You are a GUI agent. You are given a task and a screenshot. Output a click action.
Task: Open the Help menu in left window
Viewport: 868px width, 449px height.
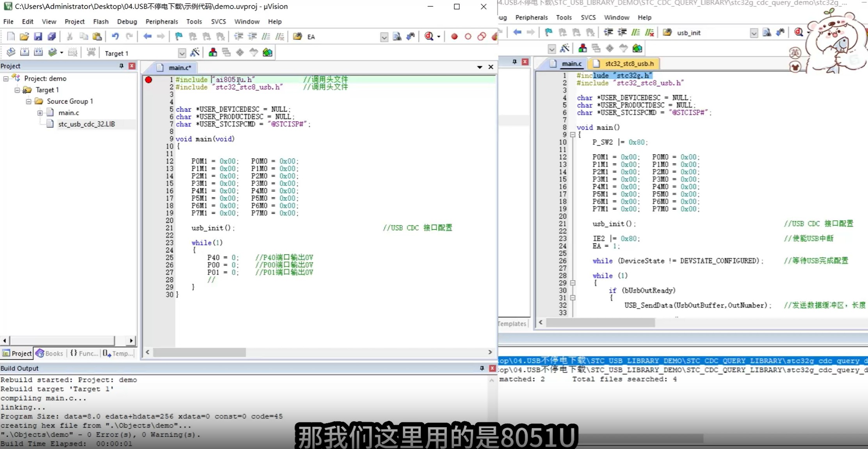[275, 21]
